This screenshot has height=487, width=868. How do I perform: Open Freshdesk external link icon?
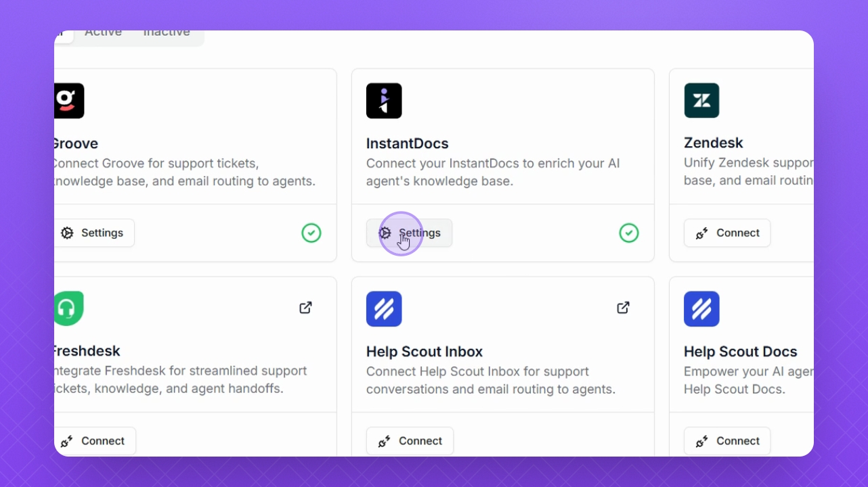(x=305, y=308)
